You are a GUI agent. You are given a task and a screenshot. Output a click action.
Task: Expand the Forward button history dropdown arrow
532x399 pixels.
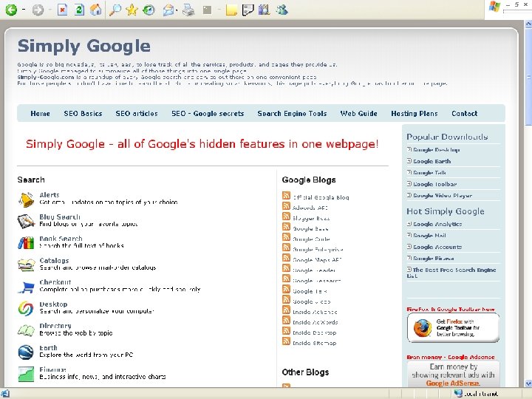coord(50,10)
